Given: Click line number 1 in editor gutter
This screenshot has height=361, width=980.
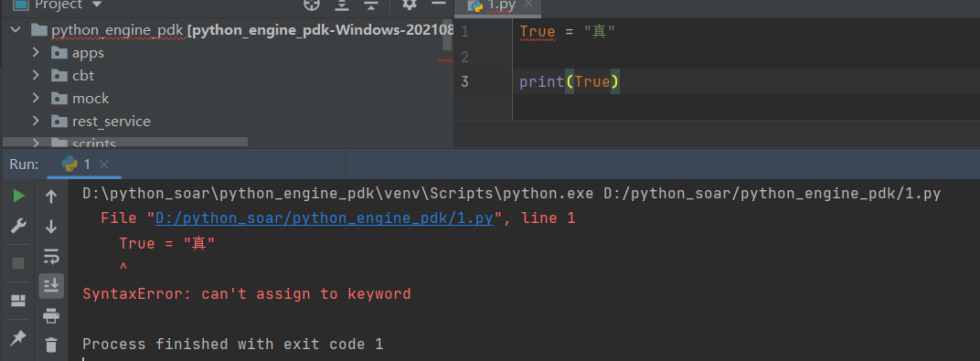Looking at the screenshot, I should (464, 31).
